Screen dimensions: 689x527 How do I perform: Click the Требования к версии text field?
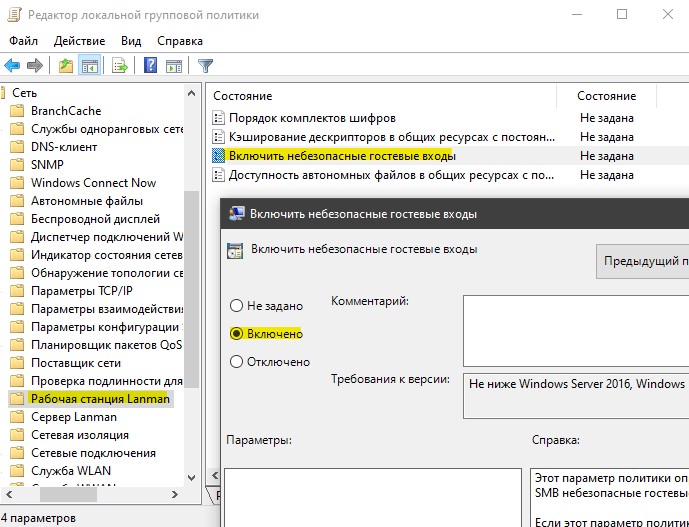pos(576,396)
